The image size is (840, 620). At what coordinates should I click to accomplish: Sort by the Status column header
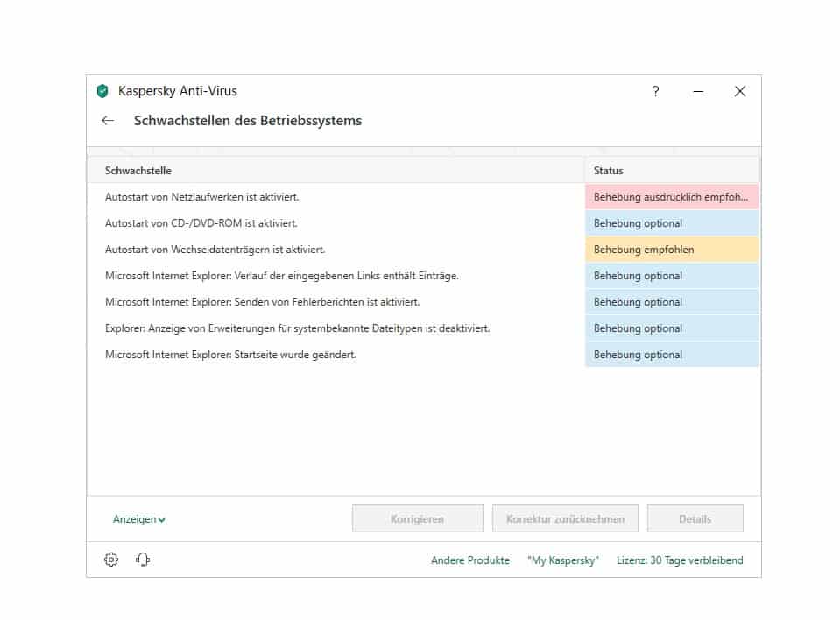[672, 170]
